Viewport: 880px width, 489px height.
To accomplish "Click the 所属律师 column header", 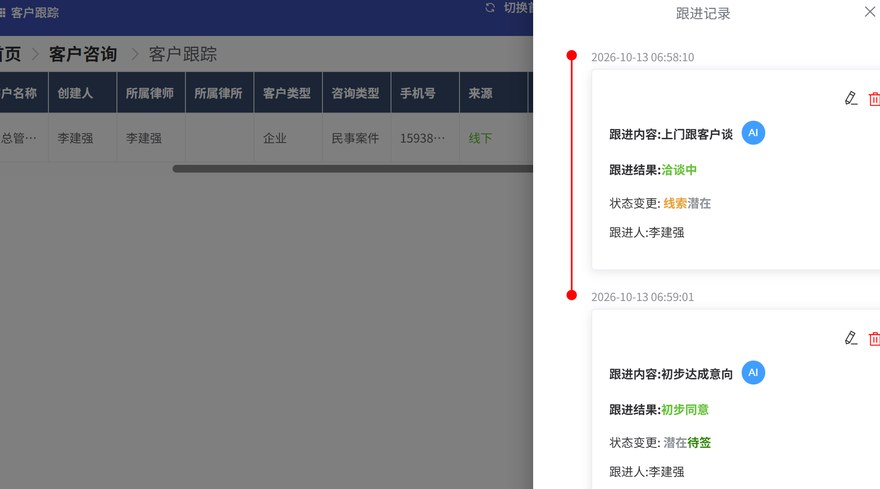I will 151,93.
